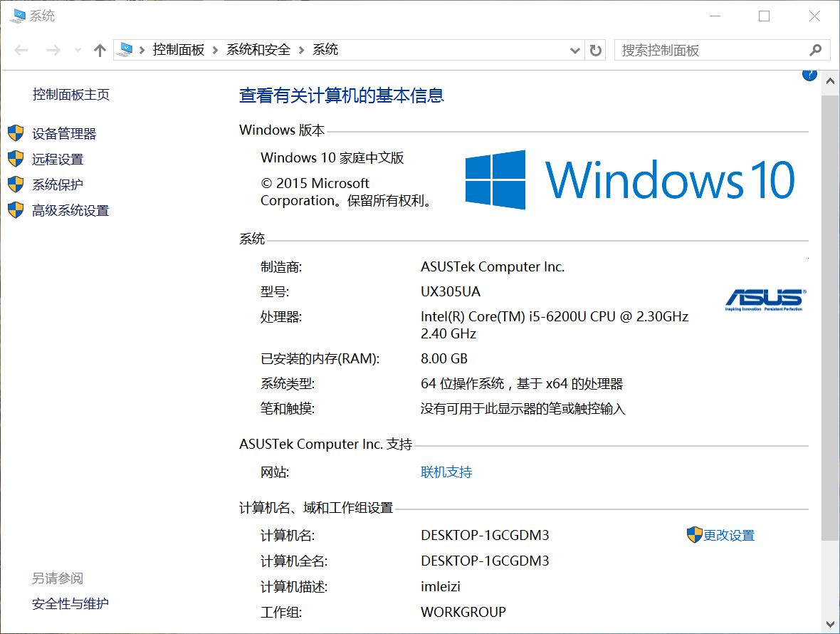Click the search magnifier icon
840x634 pixels.
tap(815, 51)
